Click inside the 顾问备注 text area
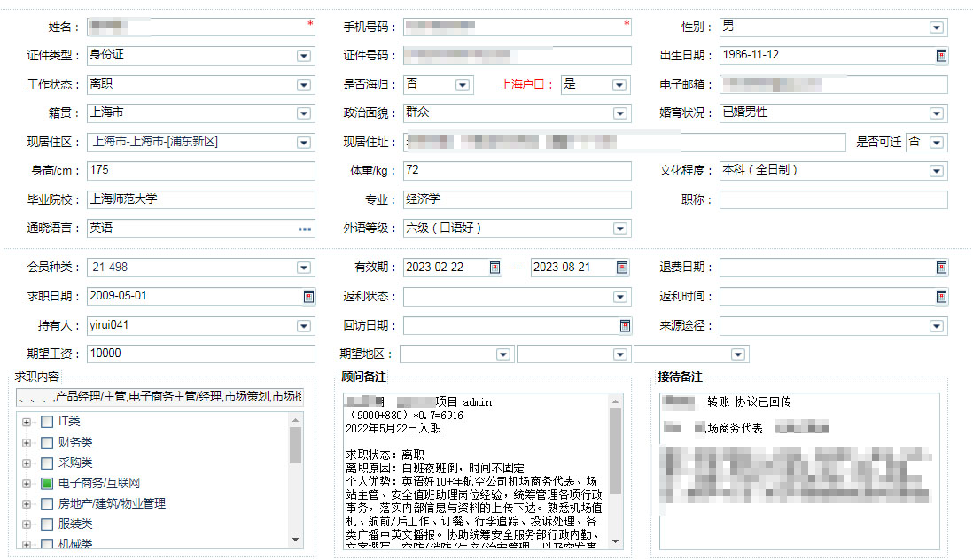The width and height of the screenshot is (973, 560). 476,471
